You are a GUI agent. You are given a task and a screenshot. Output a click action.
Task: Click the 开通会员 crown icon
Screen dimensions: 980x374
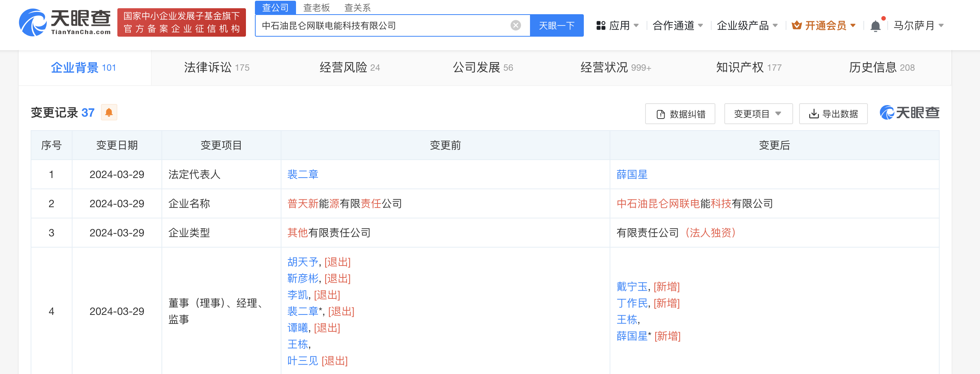[x=797, y=25]
